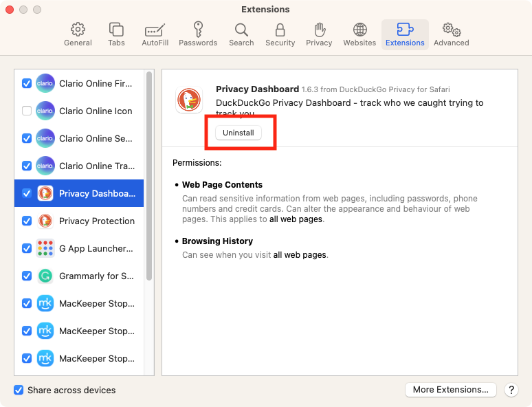Click the Privacy Dashboard title text
Image resolution: width=532 pixels, height=407 pixels.
click(x=258, y=89)
